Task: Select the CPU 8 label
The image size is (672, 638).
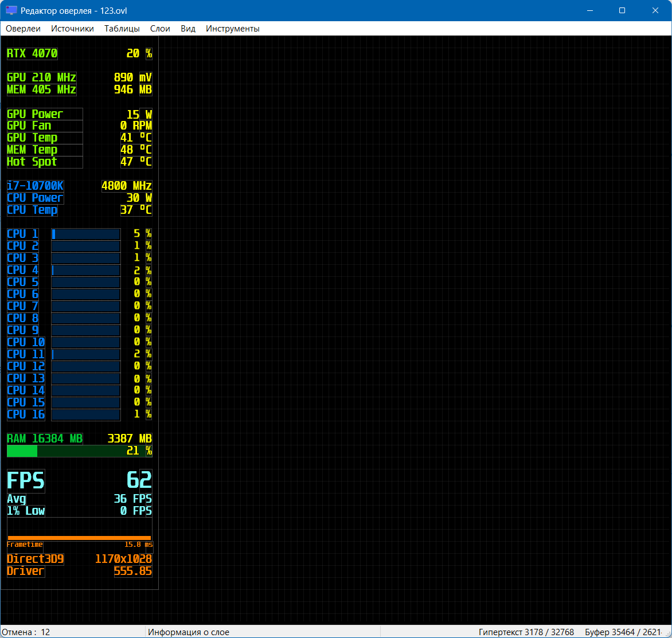Action: point(23,318)
